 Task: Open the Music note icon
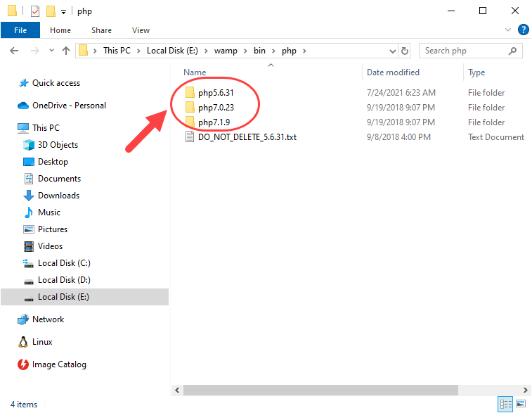(29, 212)
